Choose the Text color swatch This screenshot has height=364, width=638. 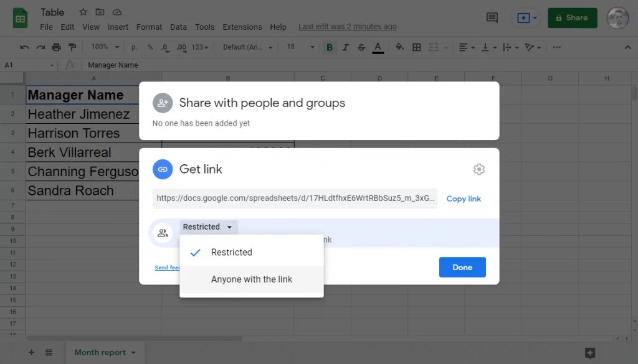coord(378,47)
